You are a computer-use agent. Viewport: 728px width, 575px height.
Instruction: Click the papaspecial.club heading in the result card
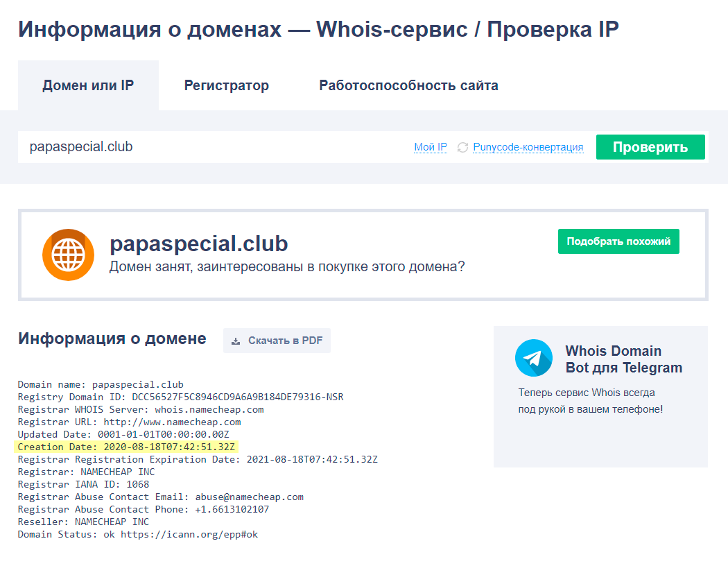(x=199, y=244)
